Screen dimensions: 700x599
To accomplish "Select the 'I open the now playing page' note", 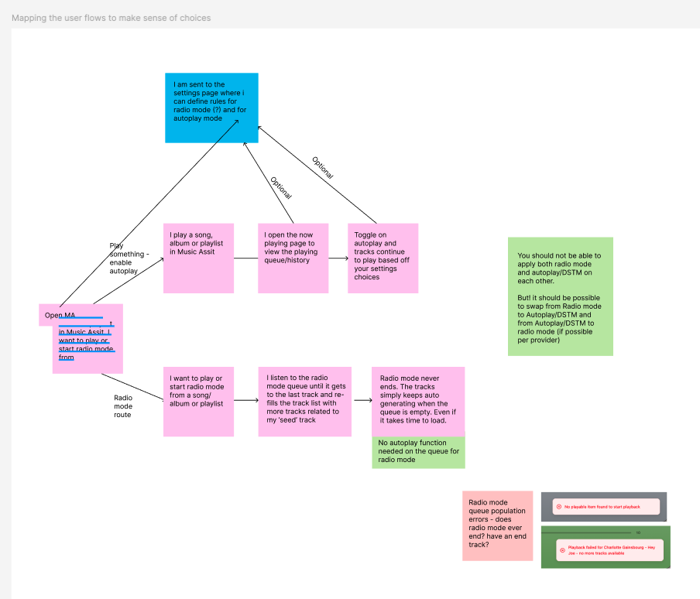I will (293, 258).
